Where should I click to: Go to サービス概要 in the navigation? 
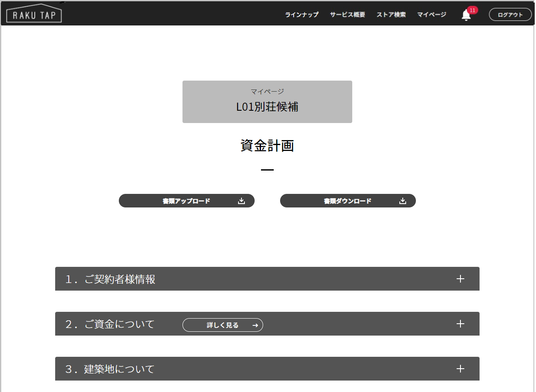point(347,15)
